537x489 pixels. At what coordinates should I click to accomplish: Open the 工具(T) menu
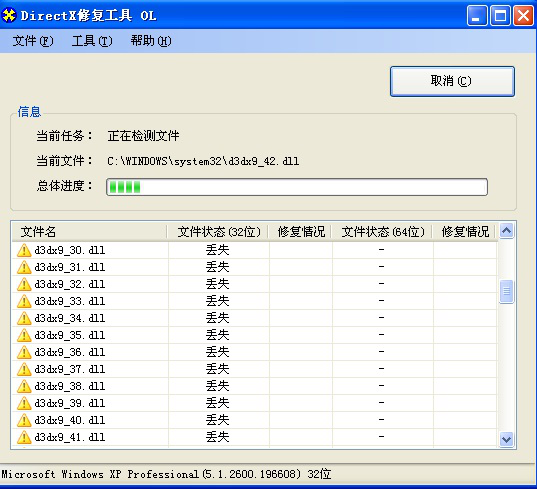tap(92, 41)
